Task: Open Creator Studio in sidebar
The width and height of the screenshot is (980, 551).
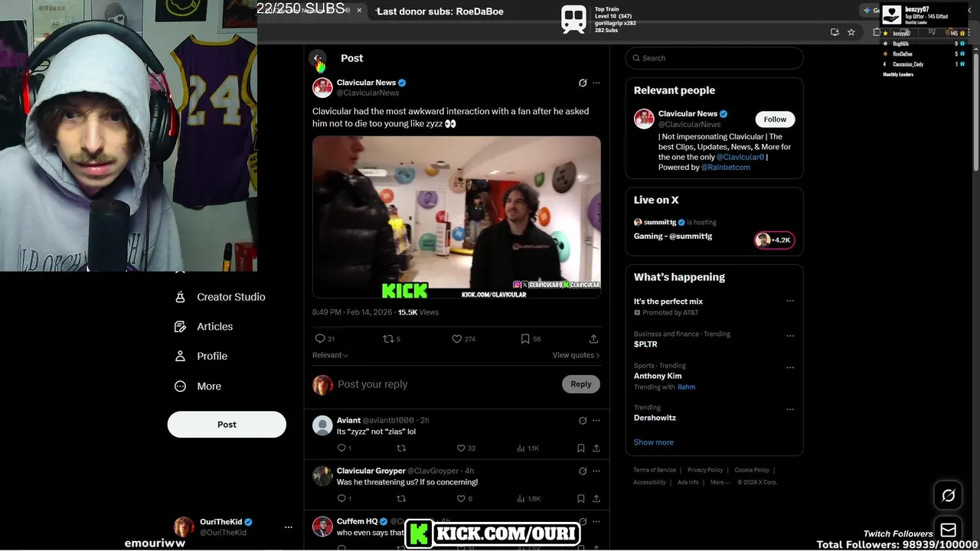Action: (x=220, y=297)
